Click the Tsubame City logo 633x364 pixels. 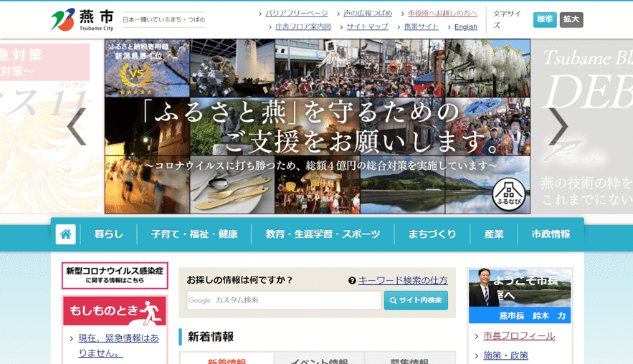(83, 19)
